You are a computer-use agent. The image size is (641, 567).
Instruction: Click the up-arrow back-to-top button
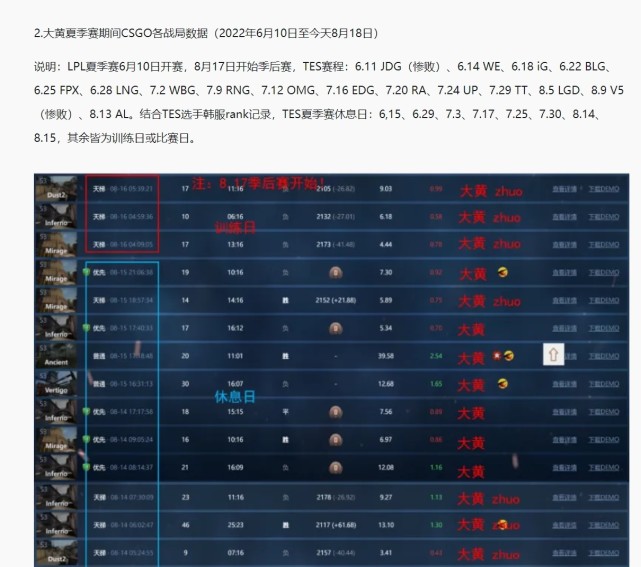click(553, 354)
